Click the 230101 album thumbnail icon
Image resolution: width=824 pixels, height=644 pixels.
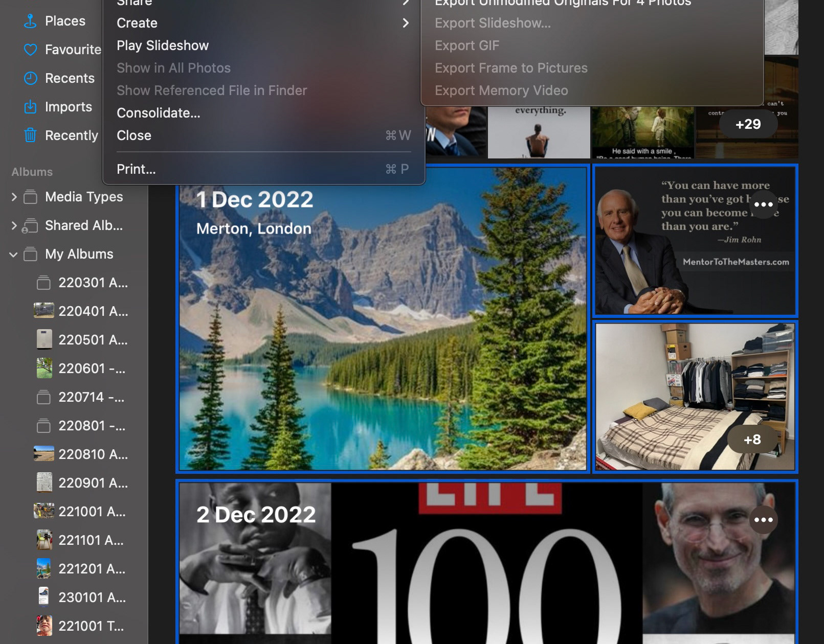[44, 597]
